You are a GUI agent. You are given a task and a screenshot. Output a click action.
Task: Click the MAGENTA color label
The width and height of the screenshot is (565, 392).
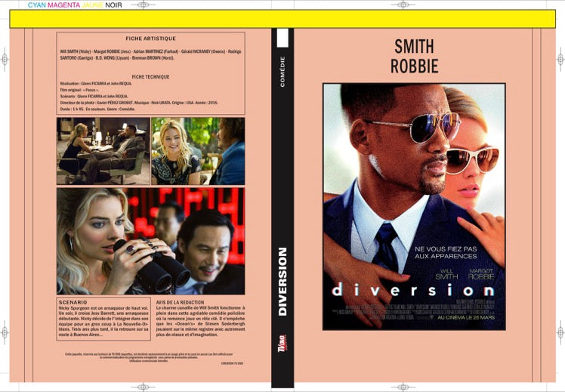pyautogui.click(x=64, y=5)
